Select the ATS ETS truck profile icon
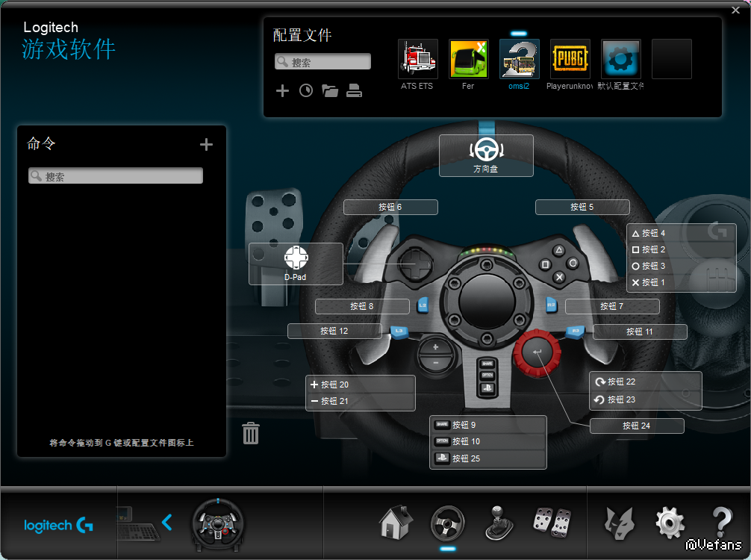 [x=417, y=59]
